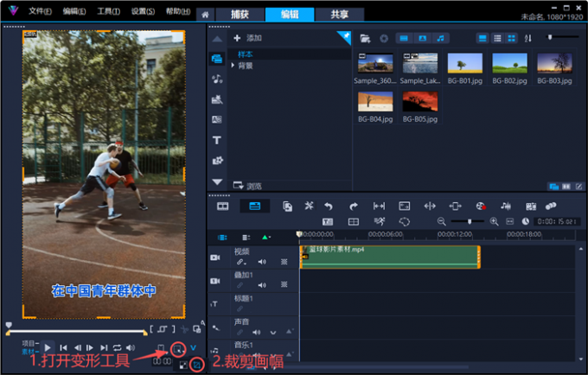Open the Overlay/Graphic library sidebar icon
The width and height of the screenshot is (588, 375).
[217, 161]
